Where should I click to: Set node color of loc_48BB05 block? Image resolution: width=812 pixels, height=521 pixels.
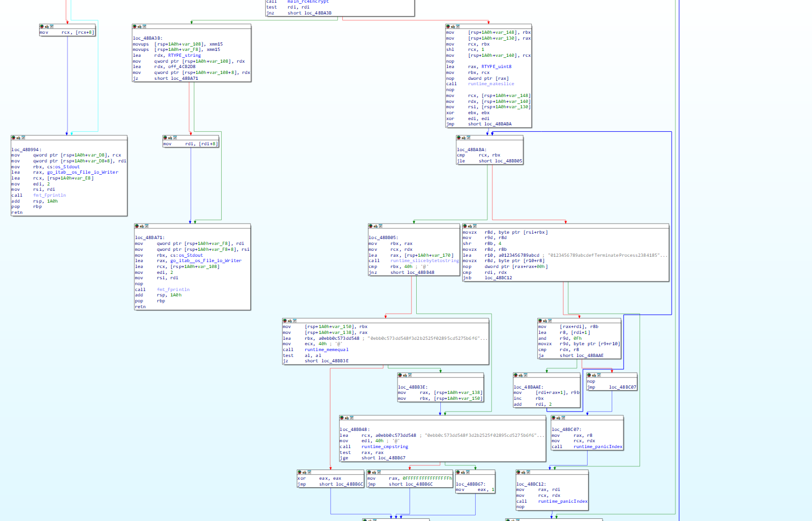click(370, 226)
